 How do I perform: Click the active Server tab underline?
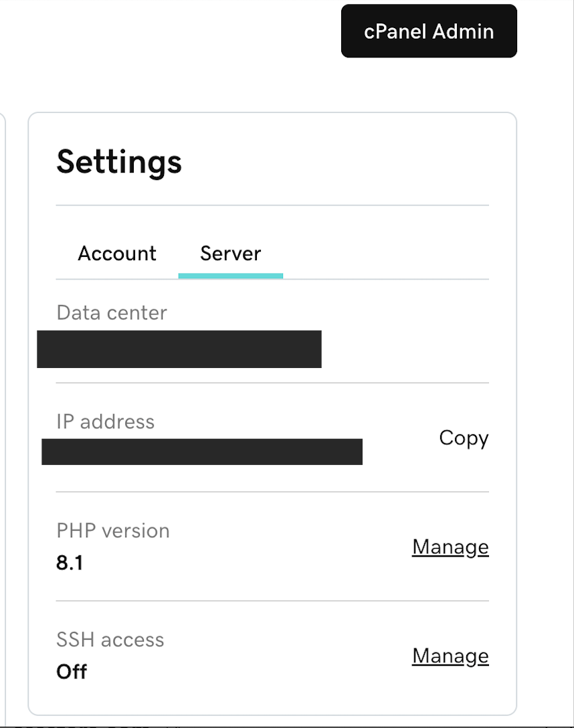click(230, 273)
